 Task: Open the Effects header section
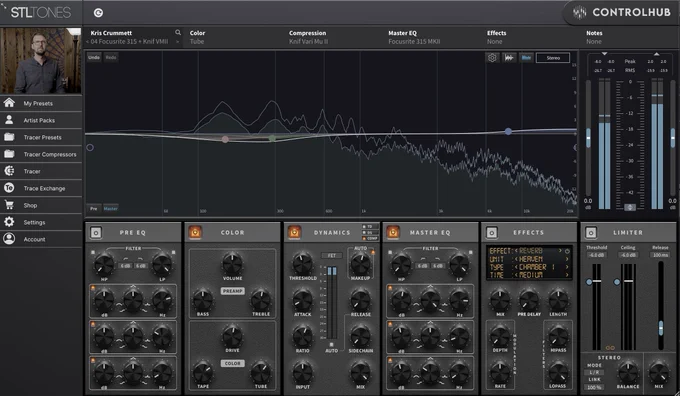(x=496, y=37)
